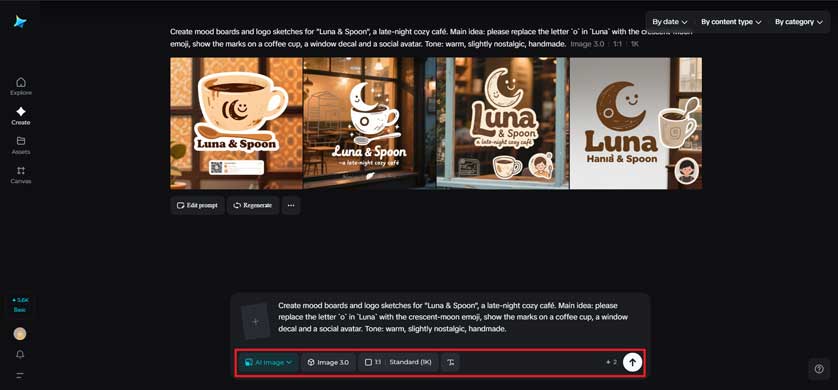Submit prompt with the up arrow button
The height and width of the screenshot is (390, 838).
[632, 362]
